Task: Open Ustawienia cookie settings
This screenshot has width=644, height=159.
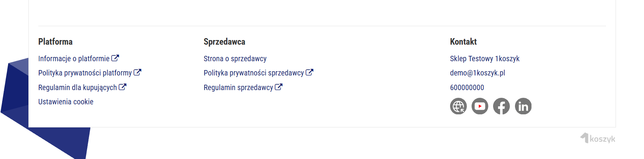Action: (66, 102)
